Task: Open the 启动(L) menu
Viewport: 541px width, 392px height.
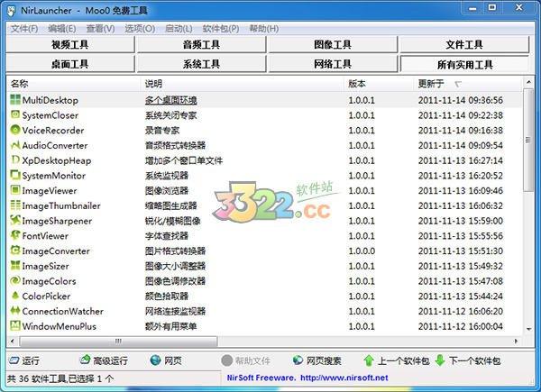Action: (x=179, y=29)
